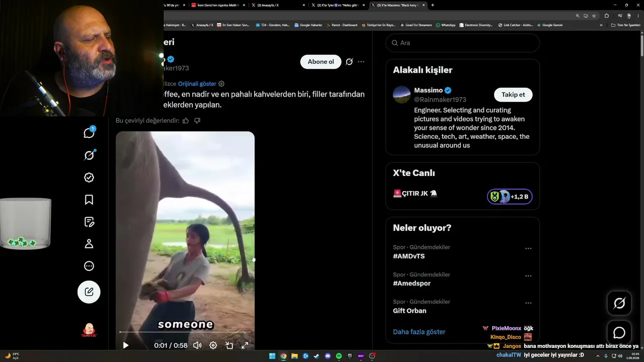Click the video progress bar

click(185, 332)
